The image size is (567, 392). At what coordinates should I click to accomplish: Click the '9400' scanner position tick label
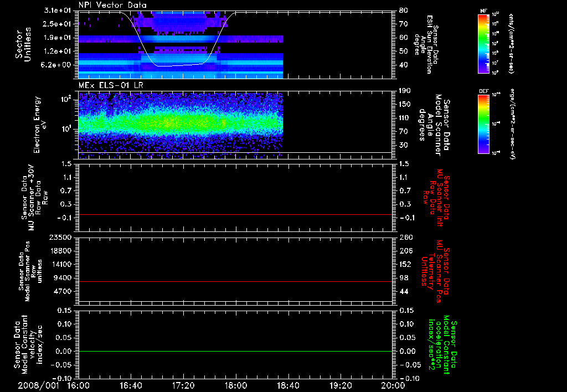pyautogui.click(x=63, y=278)
